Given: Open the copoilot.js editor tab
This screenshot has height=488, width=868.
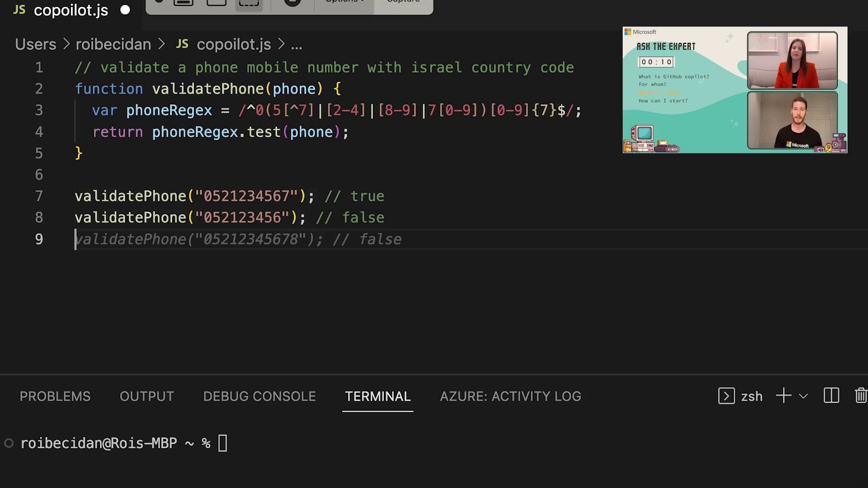Looking at the screenshot, I should (x=71, y=10).
